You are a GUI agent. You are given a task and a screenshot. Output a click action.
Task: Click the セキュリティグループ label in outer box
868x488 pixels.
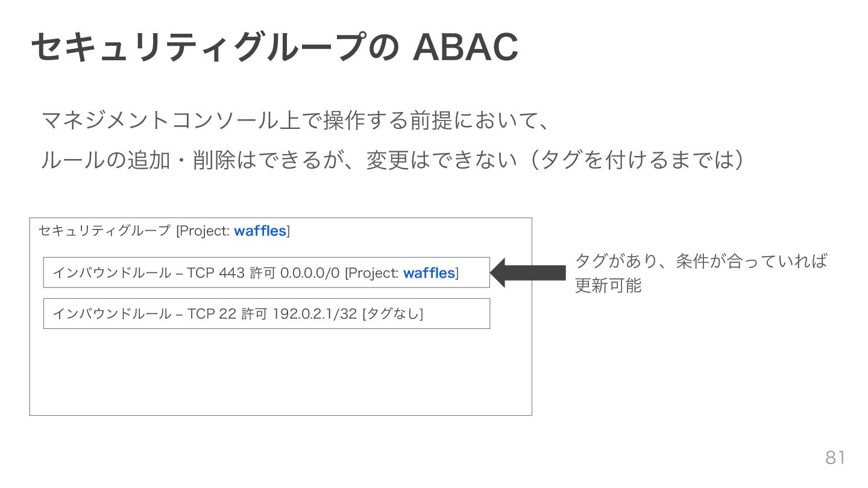coord(104,231)
